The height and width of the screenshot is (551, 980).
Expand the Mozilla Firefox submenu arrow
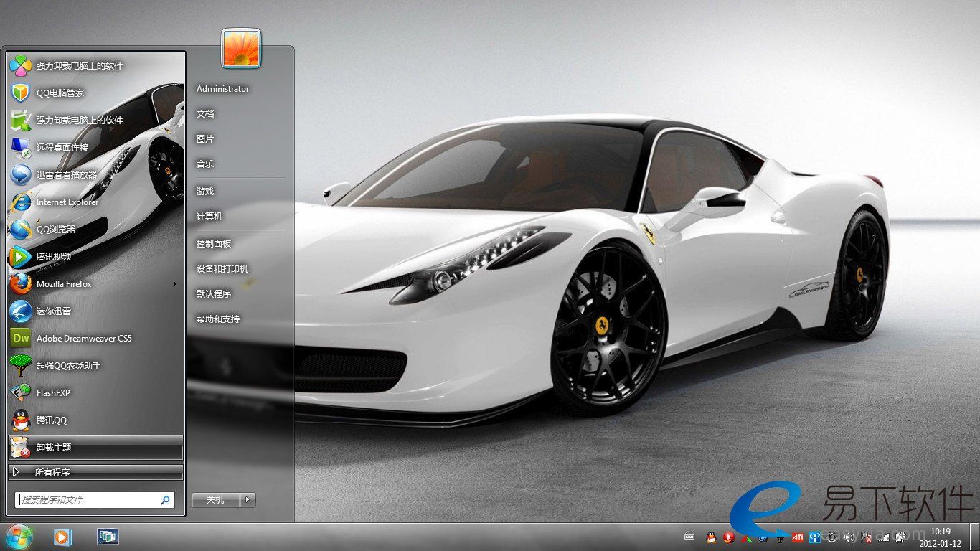[x=174, y=284]
